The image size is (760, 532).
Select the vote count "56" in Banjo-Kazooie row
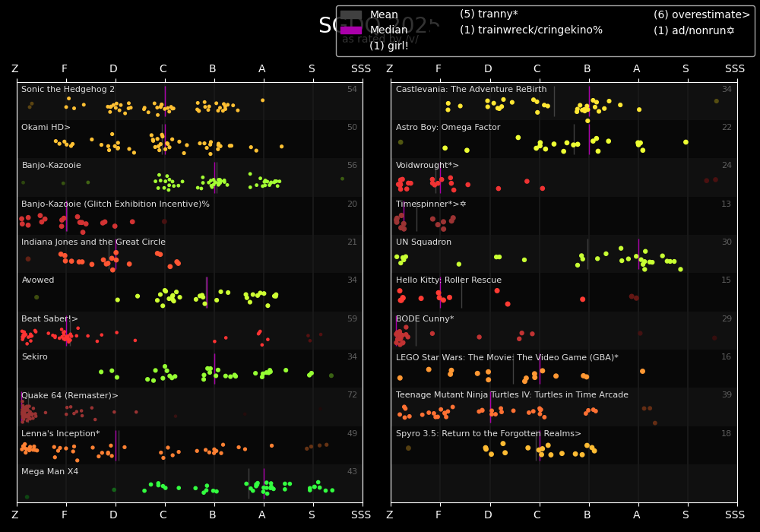click(x=352, y=165)
